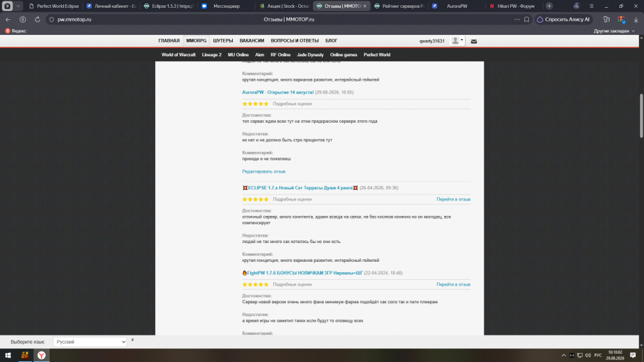
Task: Open the World of Warcraft game link
Action: (178, 54)
